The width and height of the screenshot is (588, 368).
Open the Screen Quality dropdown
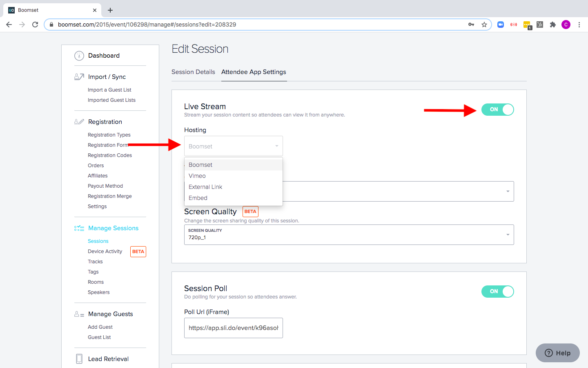(x=349, y=235)
